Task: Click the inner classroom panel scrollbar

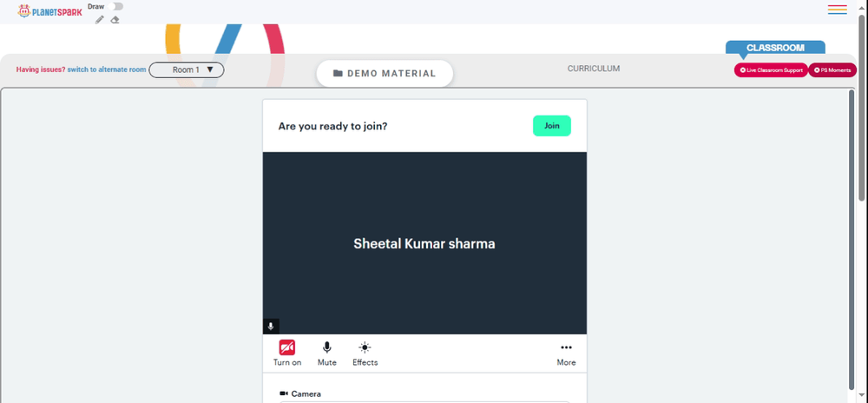Action: coord(852,239)
